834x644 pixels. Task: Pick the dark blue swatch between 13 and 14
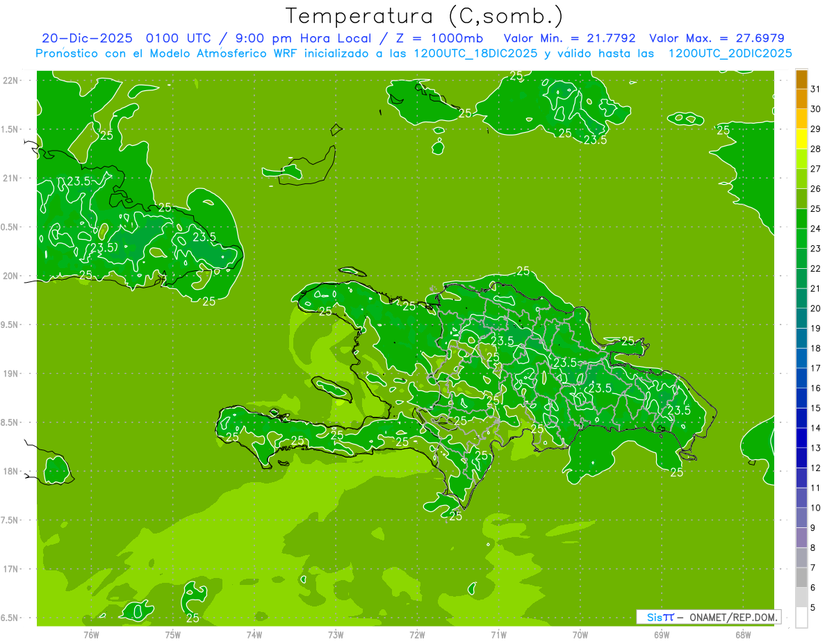[x=801, y=438]
